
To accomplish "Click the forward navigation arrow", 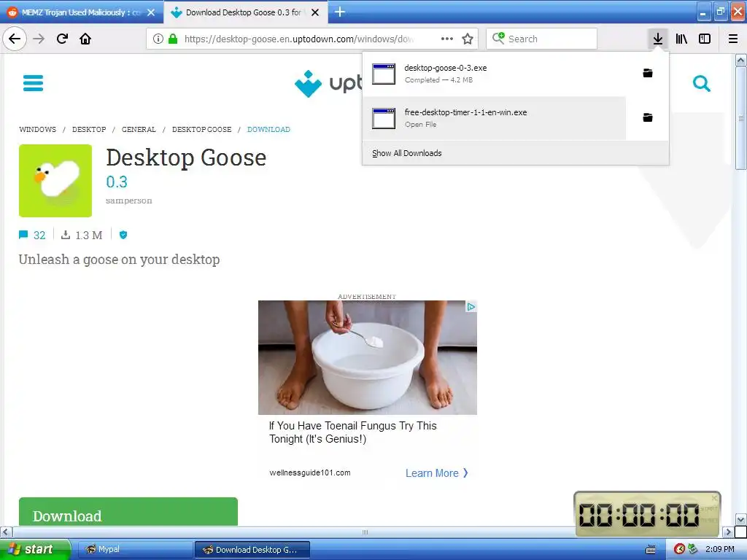I will point(39,39).
